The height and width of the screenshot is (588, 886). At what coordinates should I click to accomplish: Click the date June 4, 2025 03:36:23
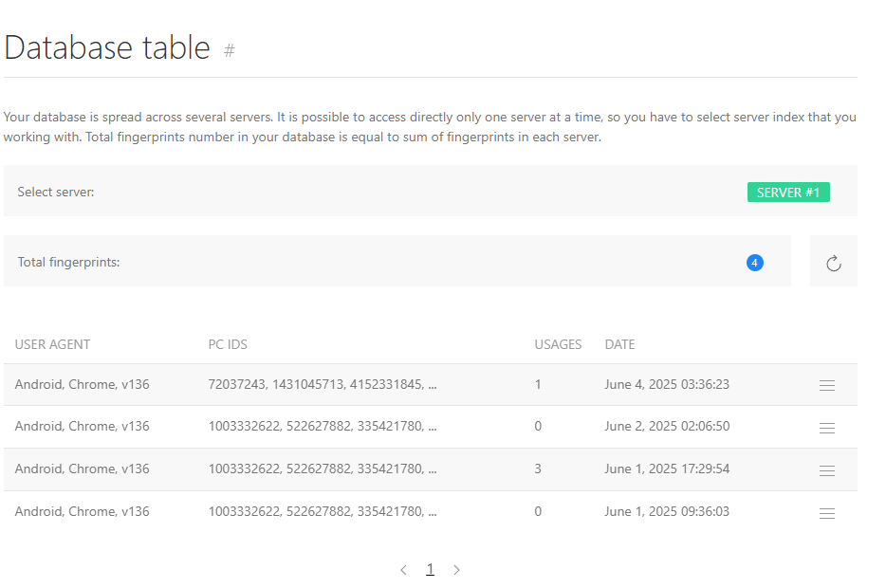(666, 384)
